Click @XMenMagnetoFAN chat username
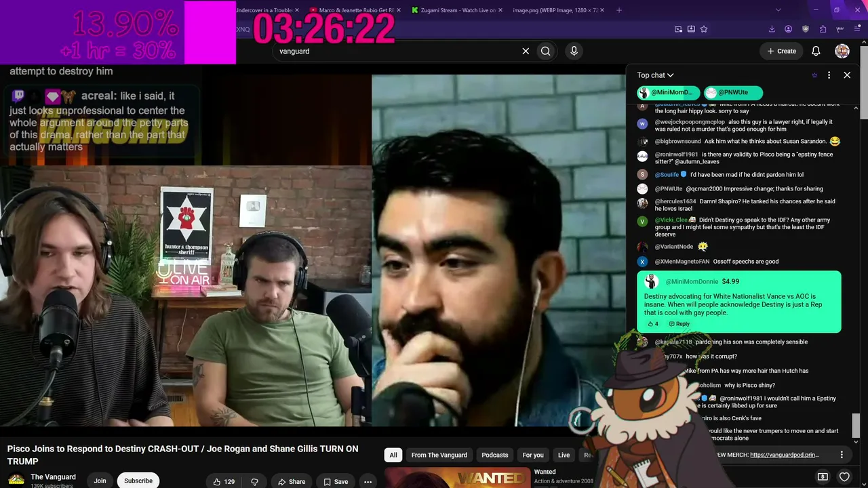This screenshot has width=868, height=488. (682, 262)
